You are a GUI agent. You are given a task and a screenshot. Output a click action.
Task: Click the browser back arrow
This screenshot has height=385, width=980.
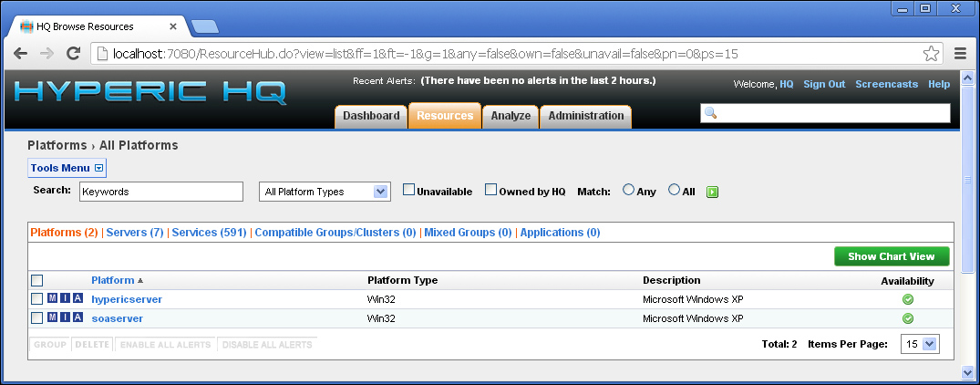coord(20,54)
